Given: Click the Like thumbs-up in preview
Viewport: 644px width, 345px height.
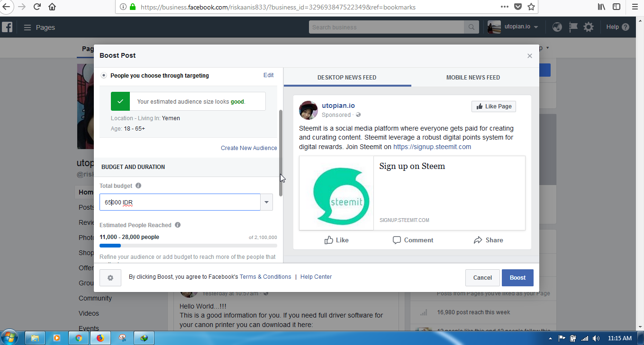Looking at the screenshot, I should point(336,240).
